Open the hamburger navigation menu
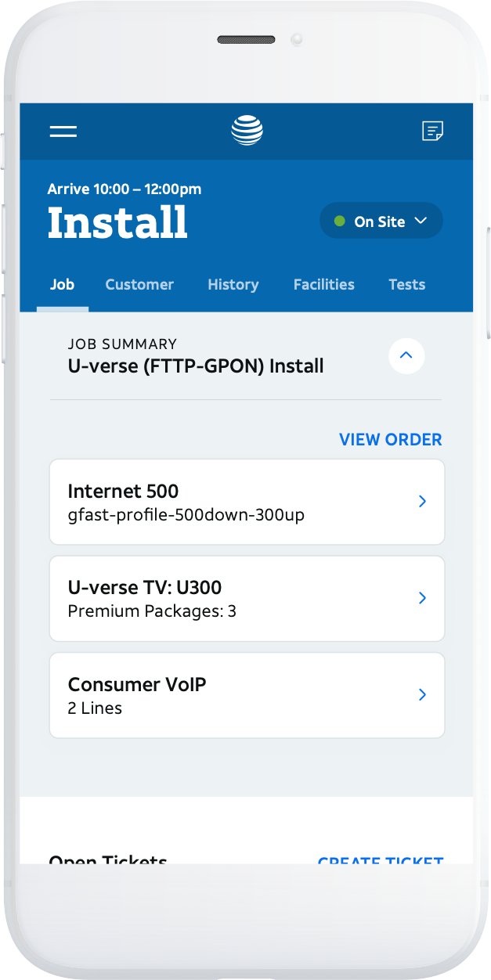This screenshot has width=491, height=980. click(x=63, y=132)
